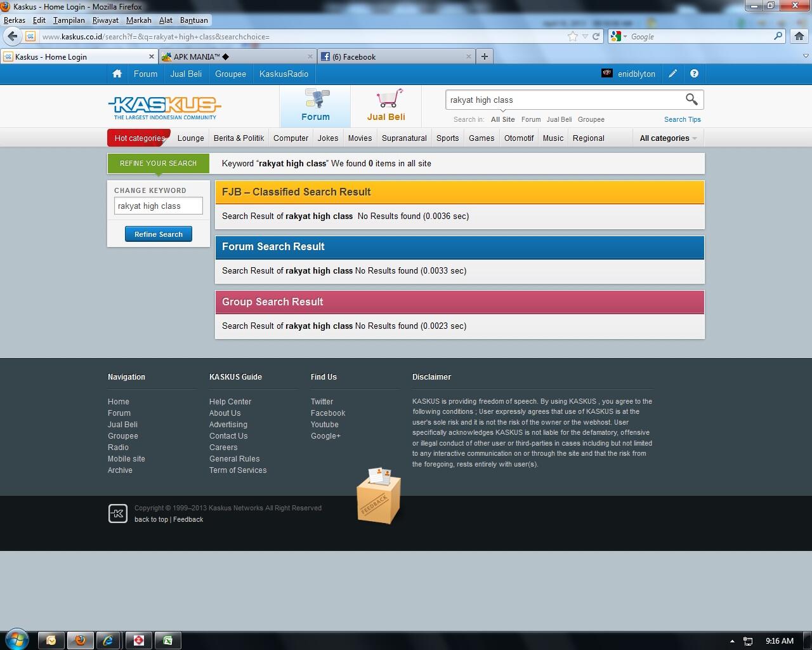The height and width of the screenshot is (650, 812).
Task: Open Hot categories
Action: (139, 138)
